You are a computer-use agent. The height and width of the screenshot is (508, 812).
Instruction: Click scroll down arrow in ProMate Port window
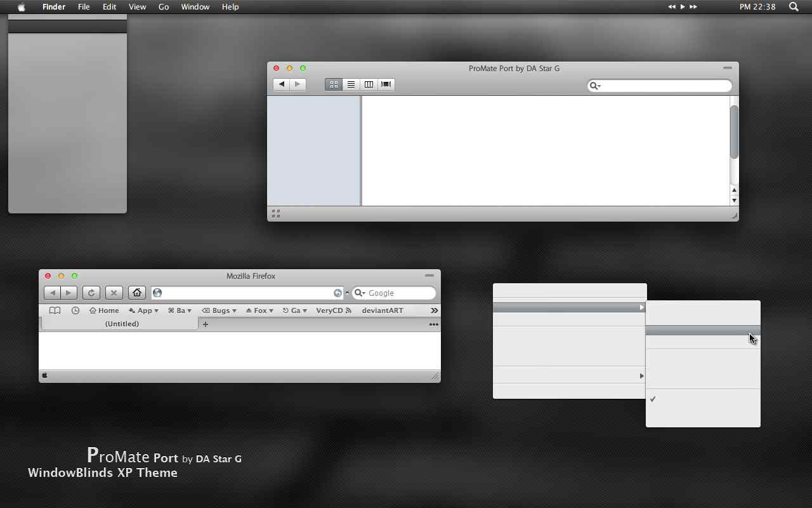(x=734, y=200)
